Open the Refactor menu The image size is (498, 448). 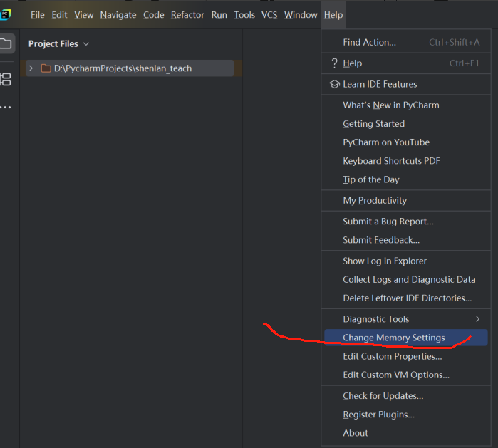click(187, 15)
